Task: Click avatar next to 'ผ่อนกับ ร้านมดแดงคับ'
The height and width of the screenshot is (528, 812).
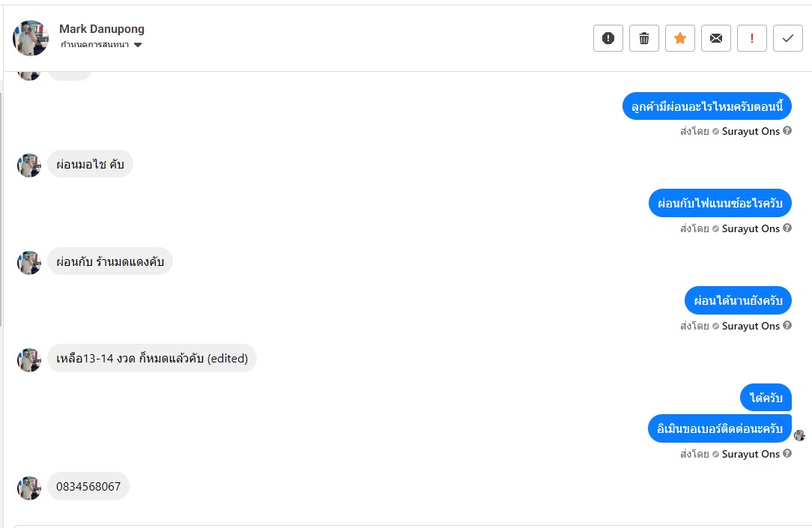Action: [28, 263]
